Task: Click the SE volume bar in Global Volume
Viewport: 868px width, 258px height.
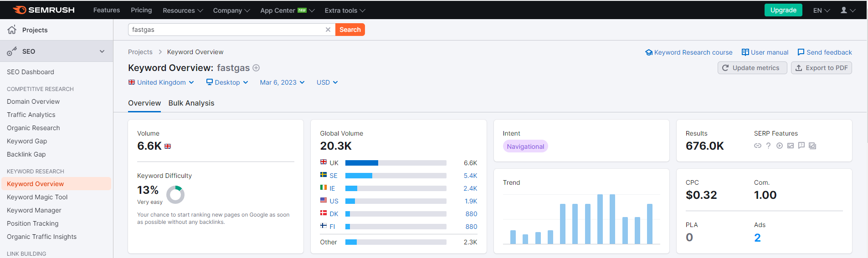Action: pos(395,176)
